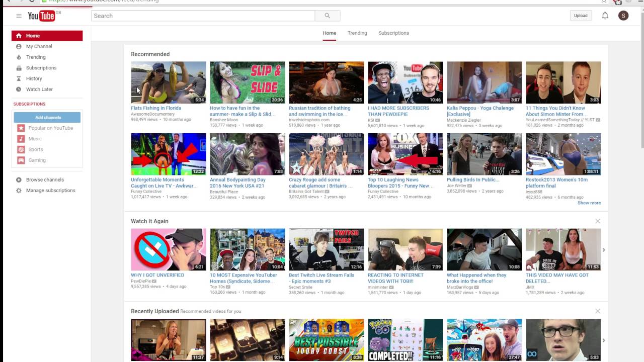Open Best Twitch Live Stream Fails thumbnail
Screen dimensions: 644x362
click(327, 250)
